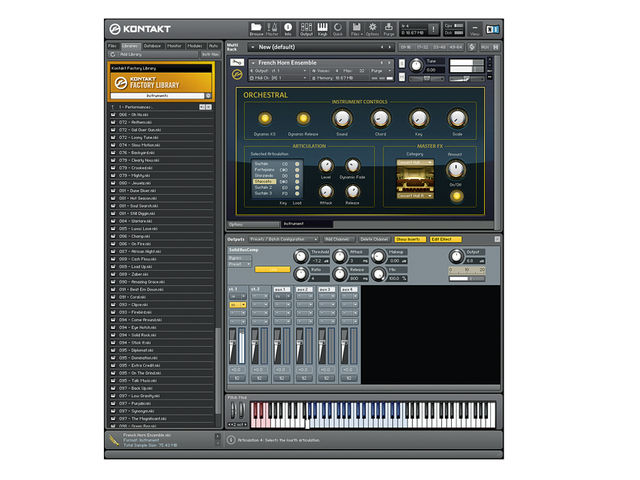Open the instrument Purge dropdown
This screenshot has width=640, height=480.
click(x=381, y=71)
